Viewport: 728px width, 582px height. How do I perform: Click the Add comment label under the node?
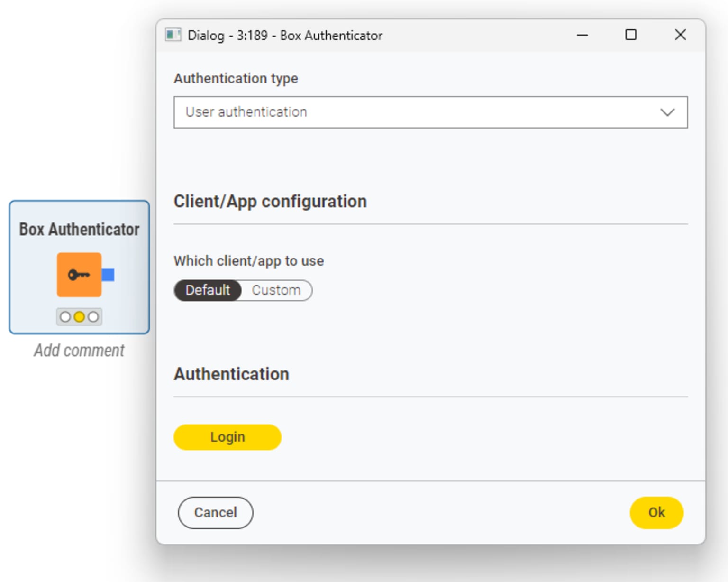[79, 351]
